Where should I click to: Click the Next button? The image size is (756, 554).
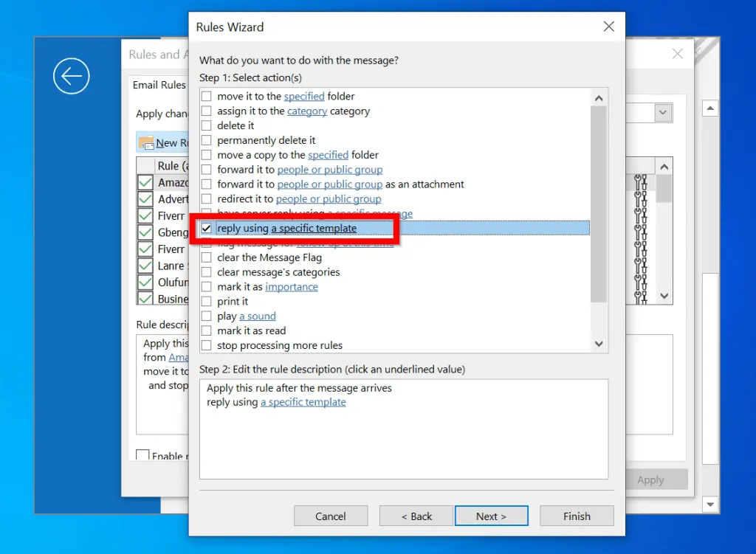[x=491, y=516]
